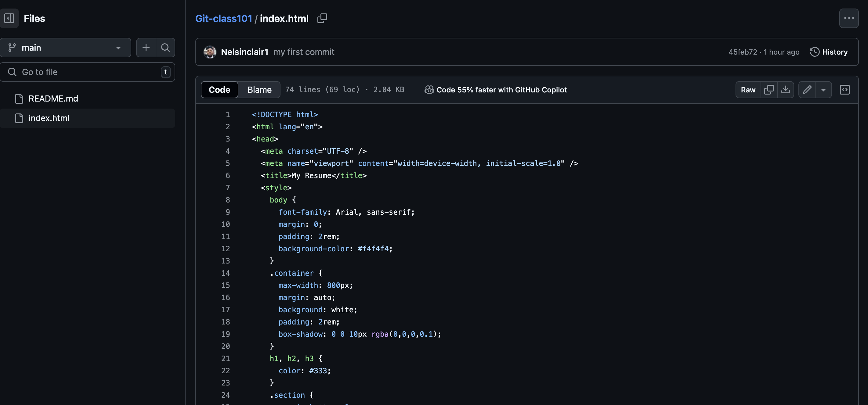This screenshot has height=405, width=868.
Task: Click '.container' selector in code
Action: tap(291, 273)
